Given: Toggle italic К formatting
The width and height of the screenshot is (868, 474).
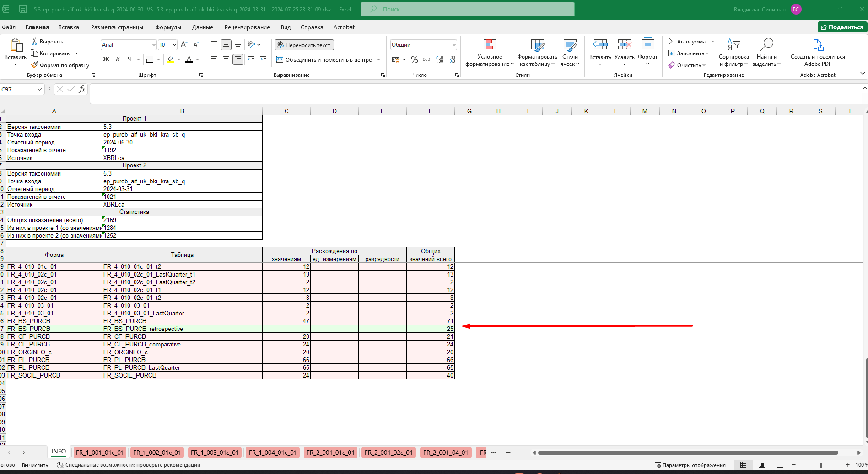Looking at the screenshot, I should 118,59.
